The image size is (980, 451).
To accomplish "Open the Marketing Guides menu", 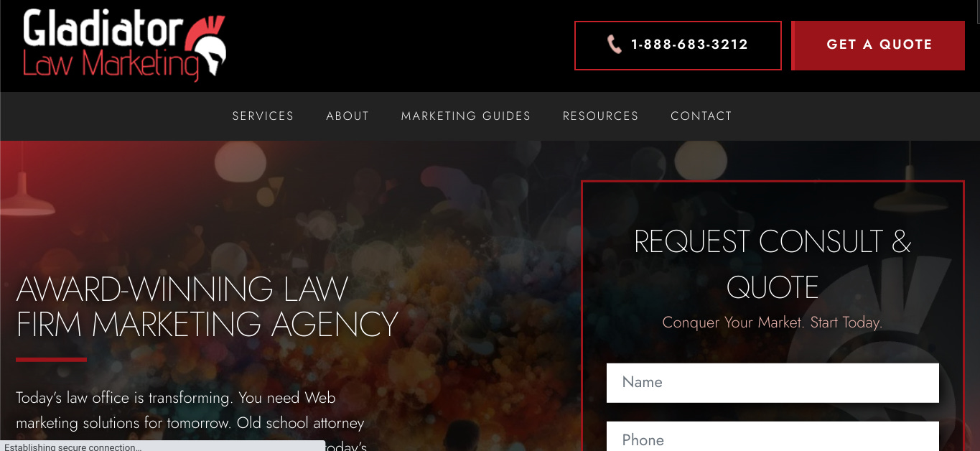I will tap(466, 116).
